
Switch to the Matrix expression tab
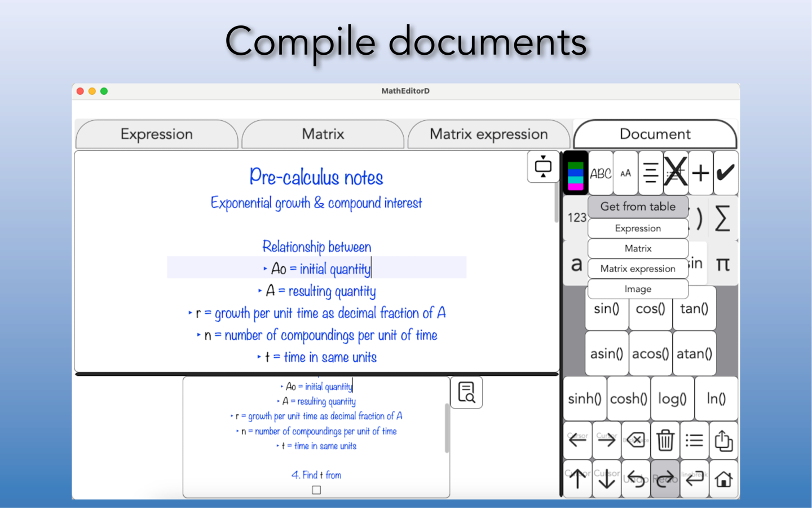pyautogui.click(x=489, y=134)
